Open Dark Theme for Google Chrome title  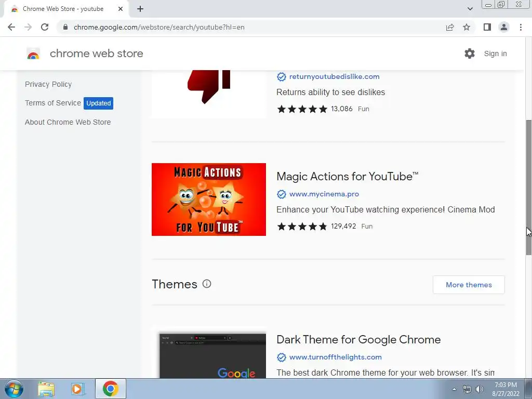[x=358, y=340]
